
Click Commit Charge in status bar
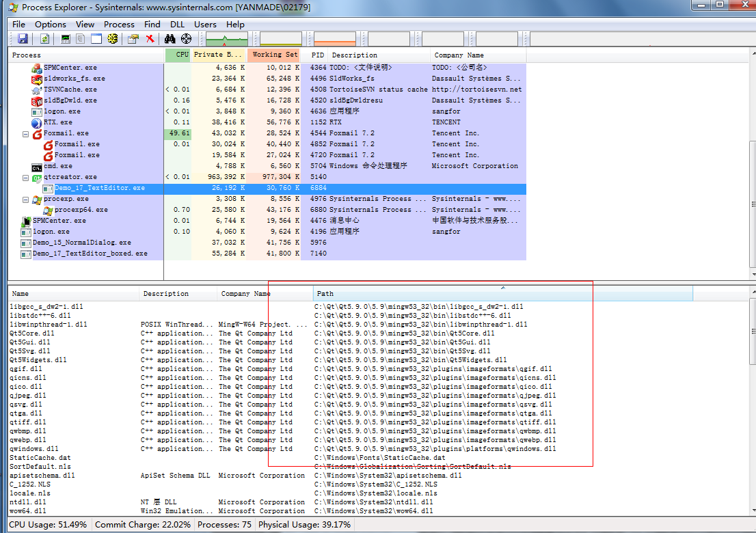click(x=143, y=524)
